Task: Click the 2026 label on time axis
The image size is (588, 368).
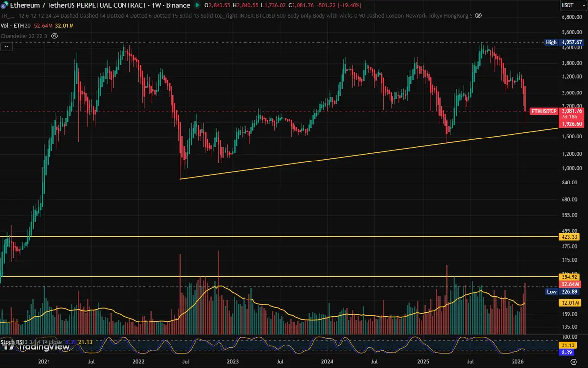Action: [518, 362]
